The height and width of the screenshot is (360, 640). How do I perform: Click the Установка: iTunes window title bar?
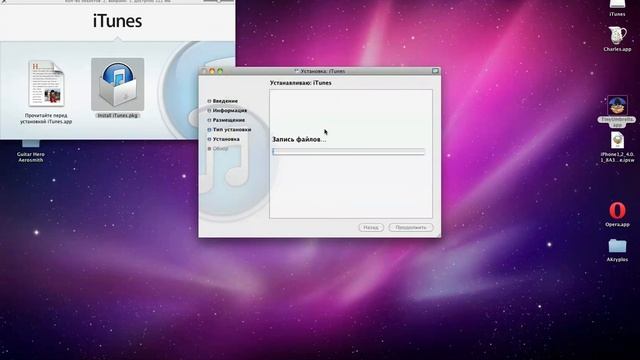[320, 71]
